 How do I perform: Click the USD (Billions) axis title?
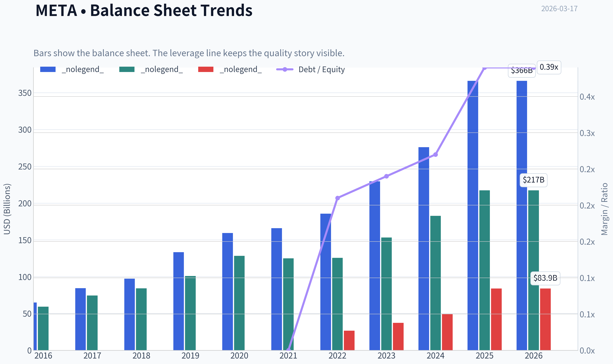pyautogui.click(x=7, y=209)
